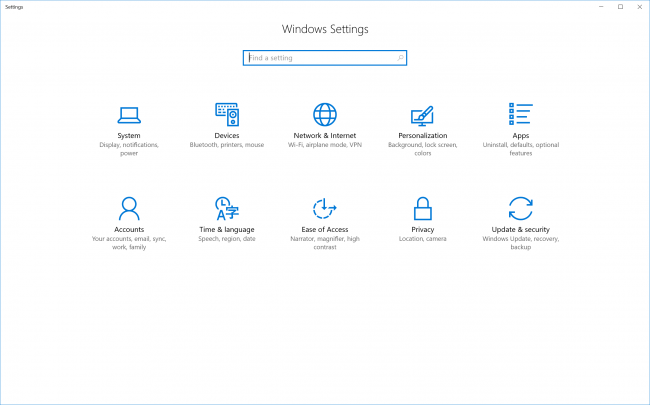Open the Network & Internet globe icon
Image resolution: width=650 pixels, height=405 pixels.
[x=325, y=114]
